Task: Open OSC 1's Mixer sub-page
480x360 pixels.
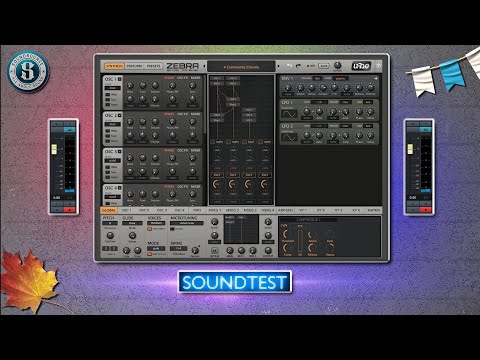Action: tap(196, 78)
